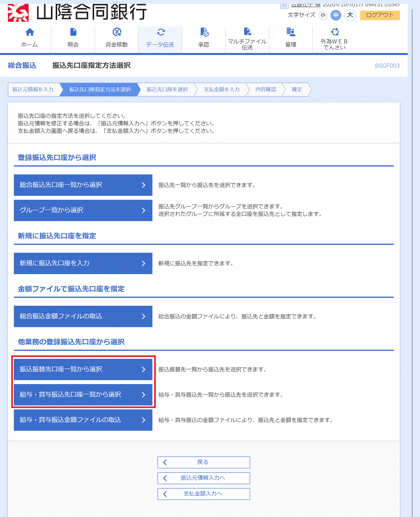Click the 文字サイズ label
This screenshot has width=420, height=517.
[301, 15]
